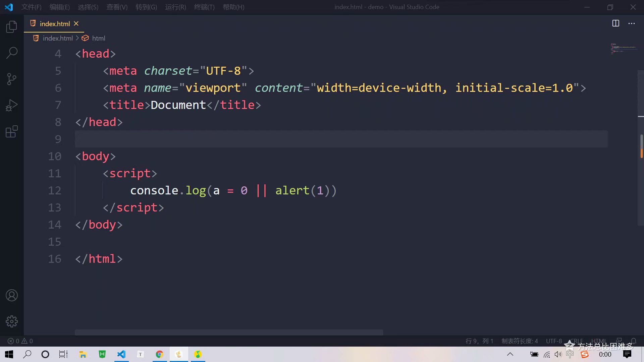Image resolution: width=644 pixels, height=362 pixels.
Task: Click the notifications bell in status bar
Action: pyautogui.click(x=634, y=341)
